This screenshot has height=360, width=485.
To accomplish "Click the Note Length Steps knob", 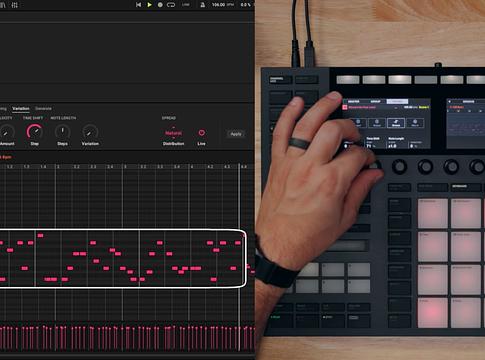I will (x=62, y=132).
